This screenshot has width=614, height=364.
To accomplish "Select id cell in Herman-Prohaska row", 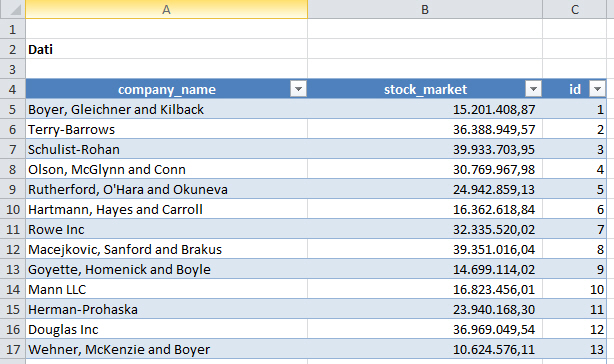I will (x=574, y=309).
